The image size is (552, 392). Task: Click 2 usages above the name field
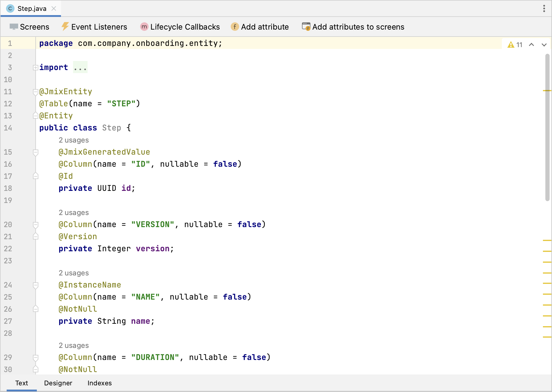coord(73,273)
